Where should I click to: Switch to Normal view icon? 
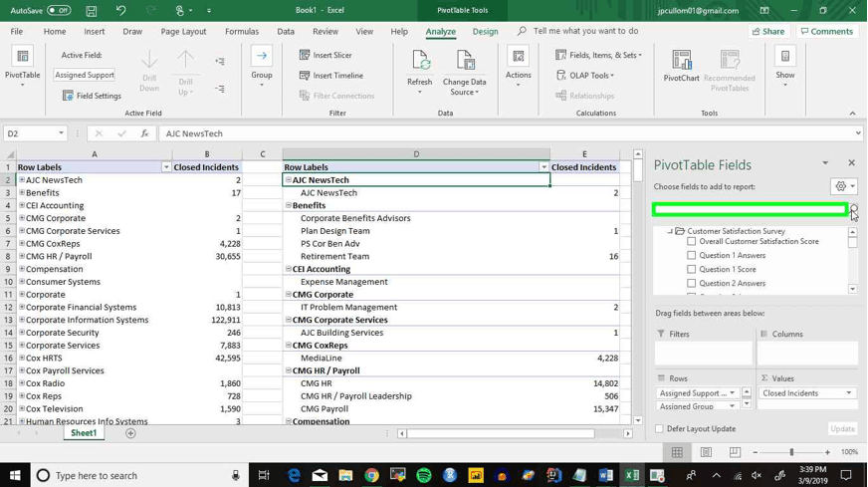(677, 452)
